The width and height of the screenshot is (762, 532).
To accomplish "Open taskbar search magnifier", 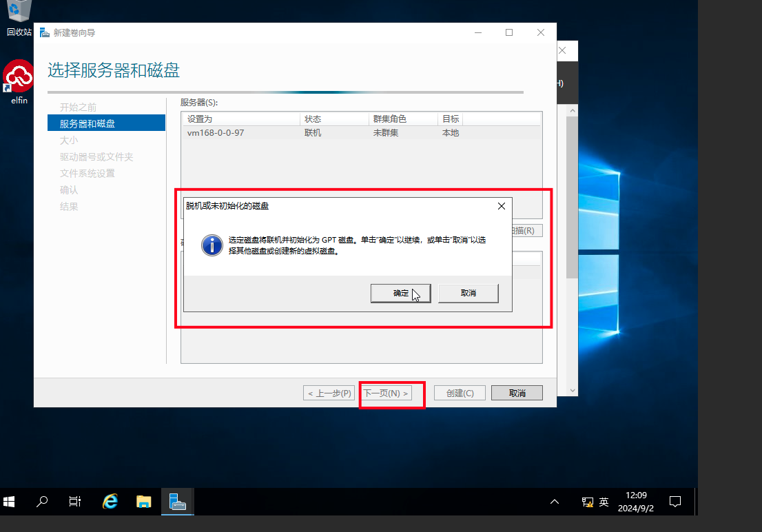I will coord(42,502).
